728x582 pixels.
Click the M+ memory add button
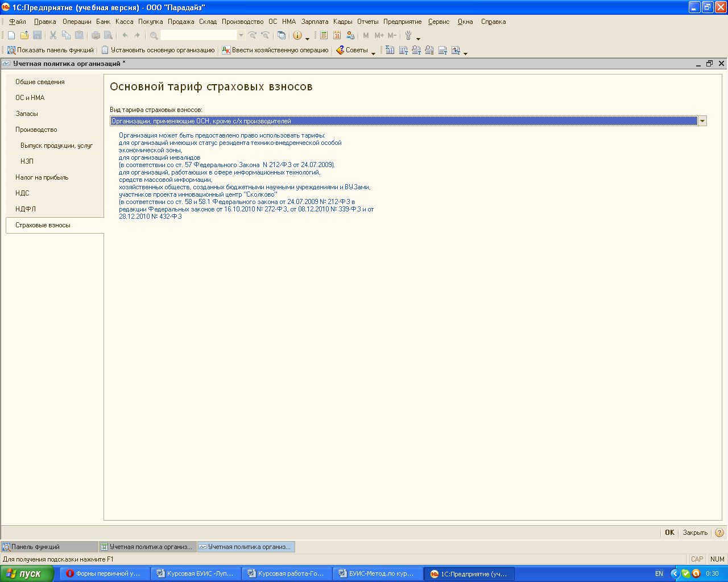pos(379,35)
